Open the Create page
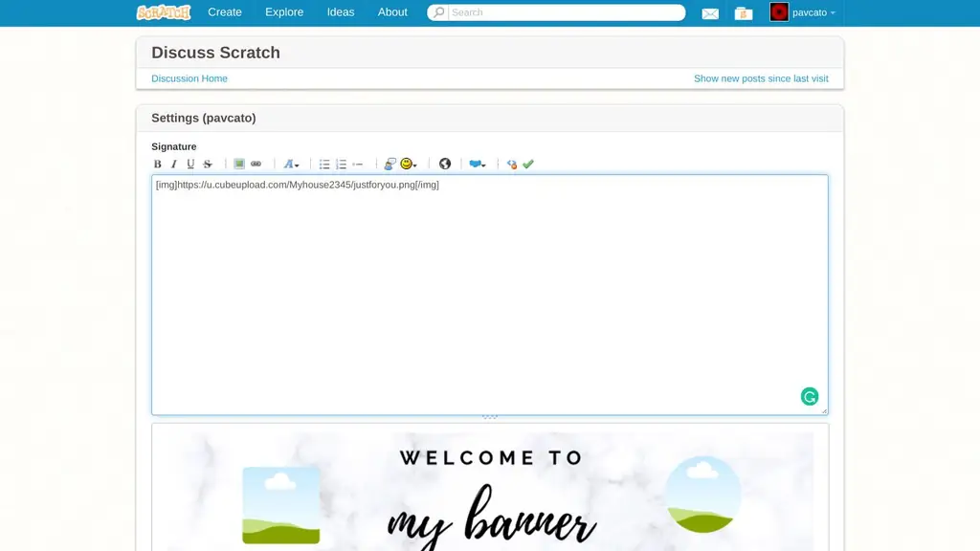980x551 pixels. tap(225, 12)
